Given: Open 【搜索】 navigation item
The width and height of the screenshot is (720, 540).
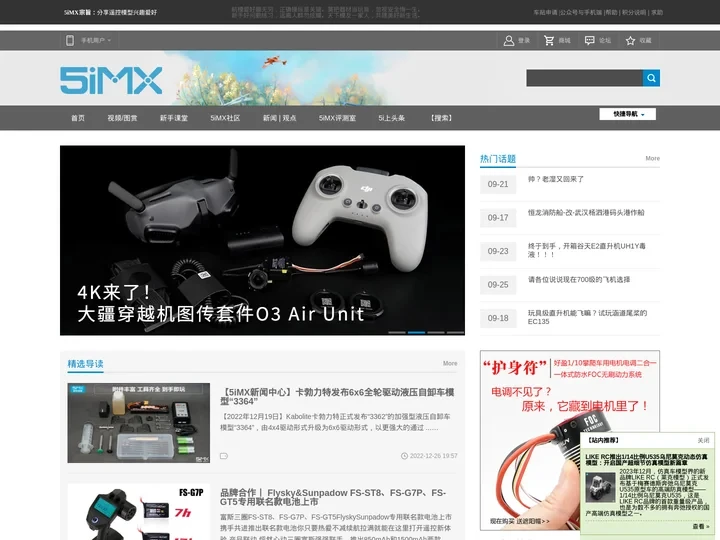Looking at the screenshot, I should coord(441,118).
